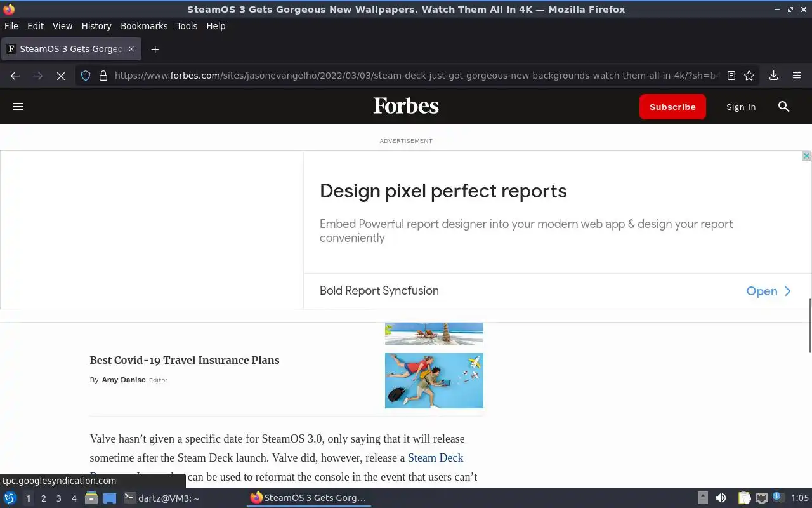Viewport: 812px width, 508px height.
Task: Switch to workspace 2
Action: tap(43, 498)
